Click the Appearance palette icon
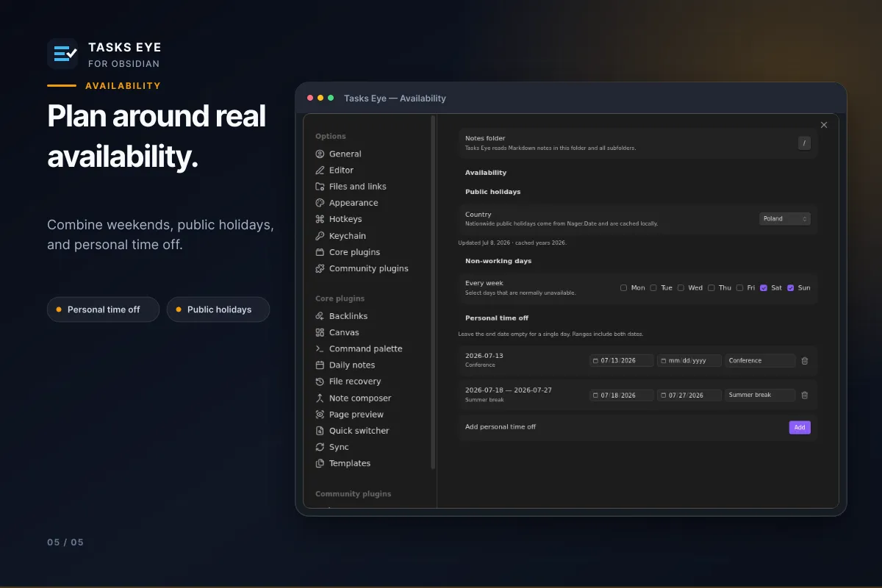This screenshot has width=882, height=588. click(x=320, y=203)
